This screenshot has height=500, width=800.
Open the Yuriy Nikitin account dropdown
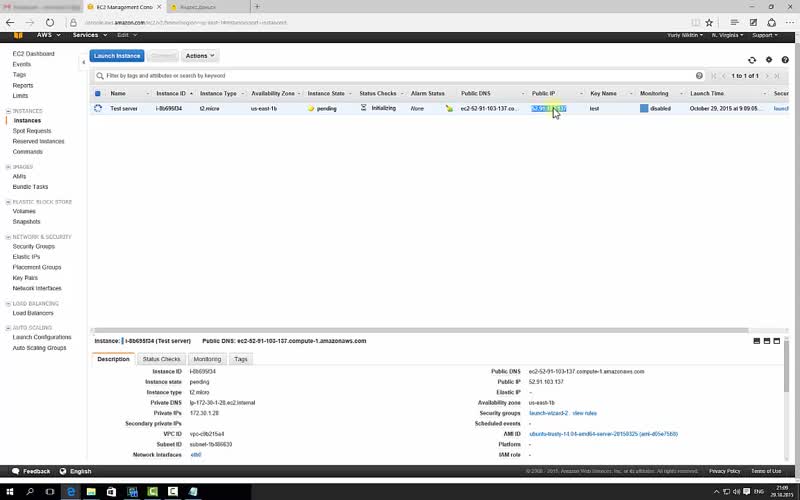685,35
